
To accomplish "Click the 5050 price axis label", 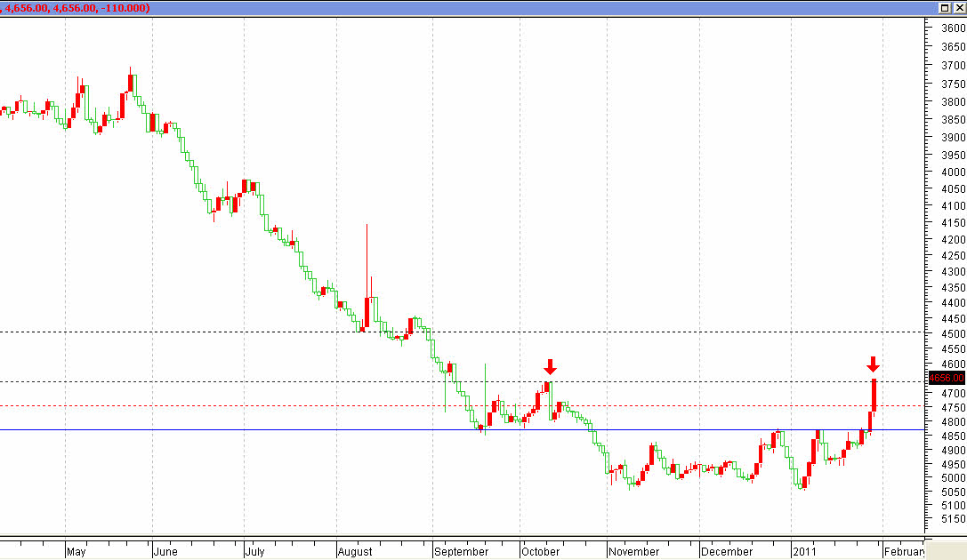I will [954, 492].
